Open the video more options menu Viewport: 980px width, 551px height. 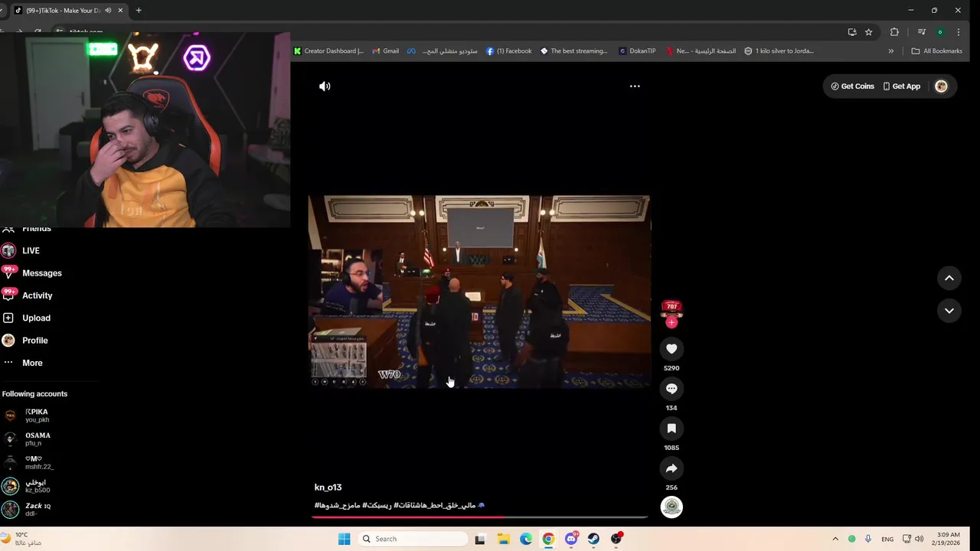coord(635,86)
